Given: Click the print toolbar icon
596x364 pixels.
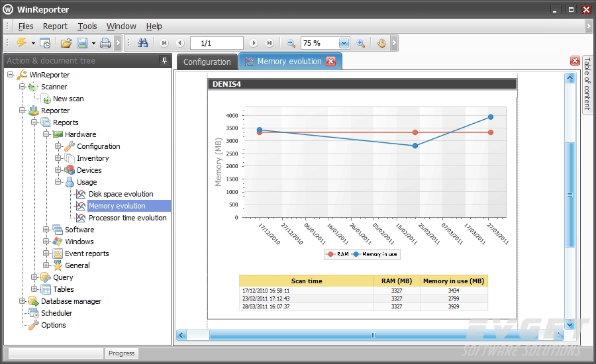Looking at the screenshot, I should 105,43.
